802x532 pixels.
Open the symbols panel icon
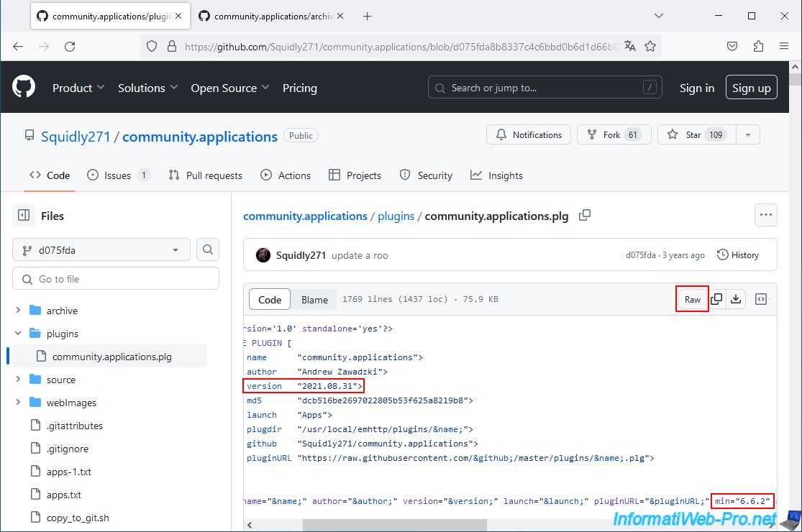pos(761,300)
